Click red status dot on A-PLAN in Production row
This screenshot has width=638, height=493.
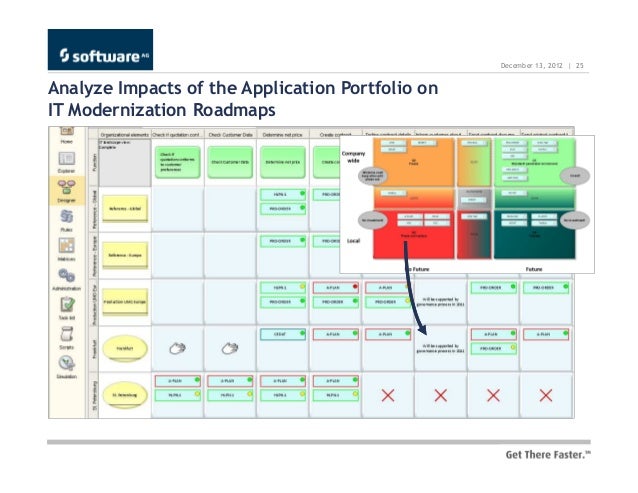click(x=355, y=286)
